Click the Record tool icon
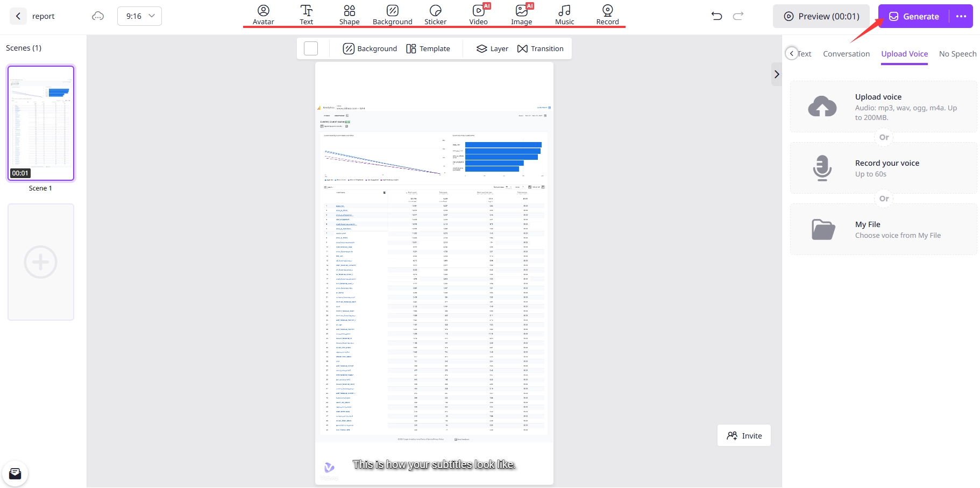980x488 pixels. pos(607,11)
